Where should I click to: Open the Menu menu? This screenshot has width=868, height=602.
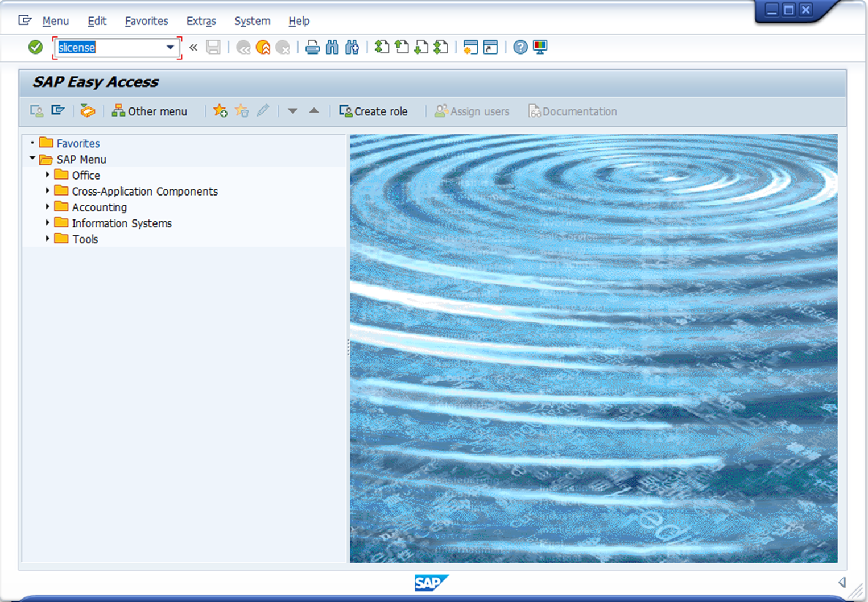pyautogui.click(x=56, y=21)
